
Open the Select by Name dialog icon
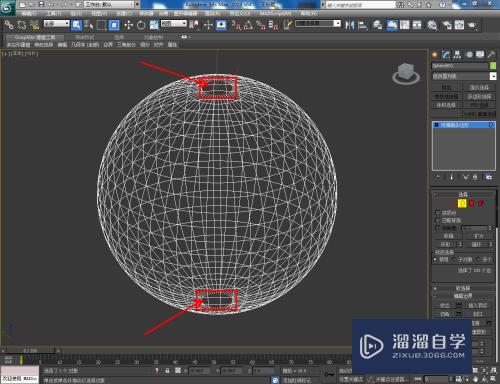pos(89,25)
